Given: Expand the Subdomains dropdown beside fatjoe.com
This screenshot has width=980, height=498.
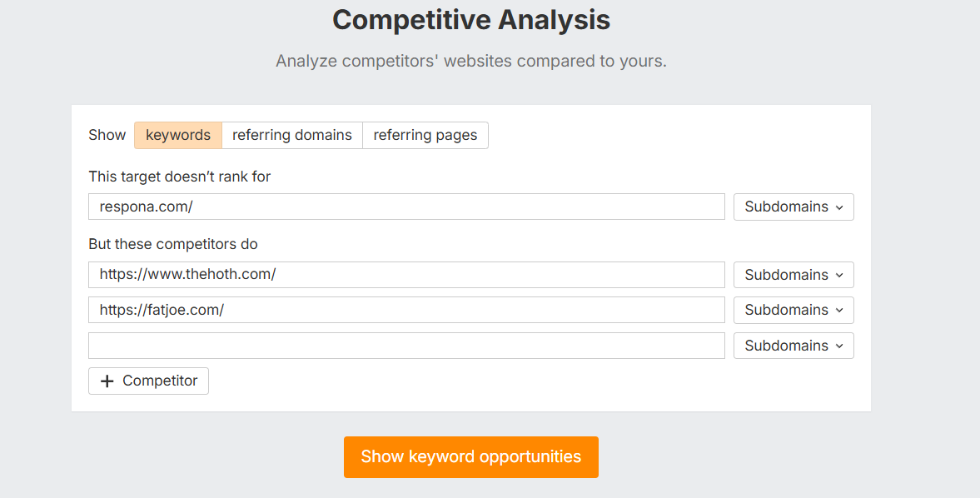Looking at the screenshot, I should click(x=793, y=310).
